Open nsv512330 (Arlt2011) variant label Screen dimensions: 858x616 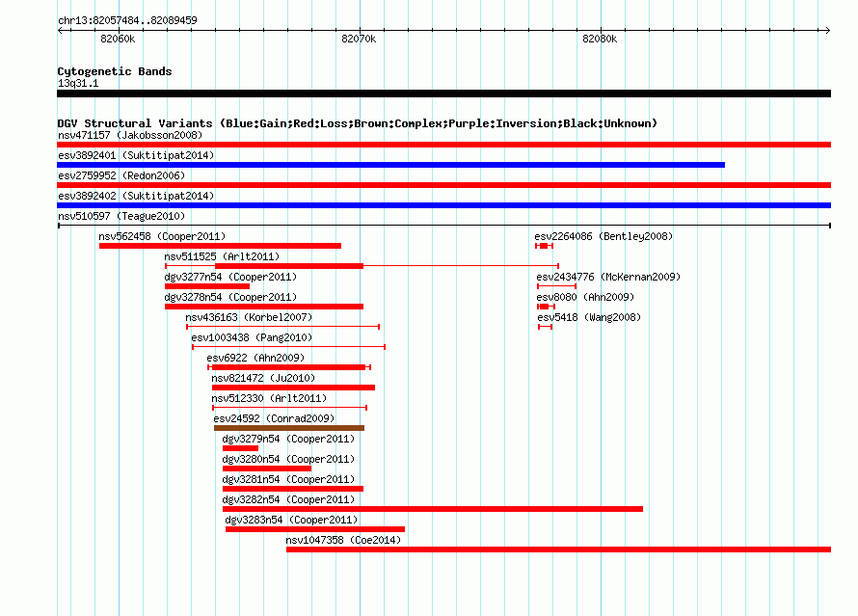click(x=269, y=398)
